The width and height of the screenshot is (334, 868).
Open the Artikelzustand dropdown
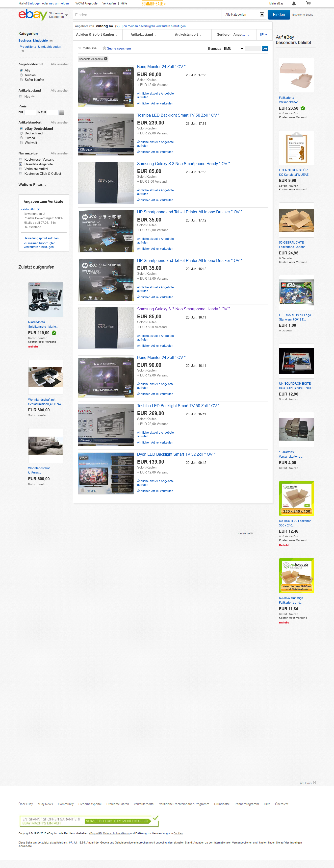(144, 35)
